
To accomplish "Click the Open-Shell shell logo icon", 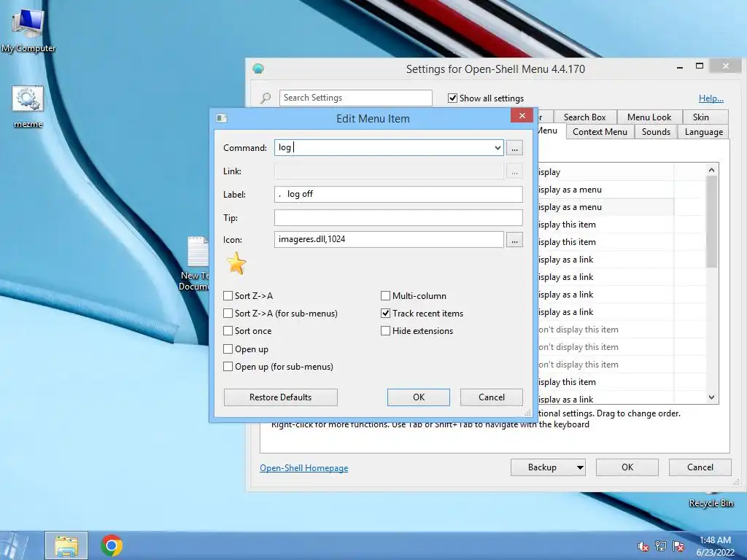I will pos(258,69).
